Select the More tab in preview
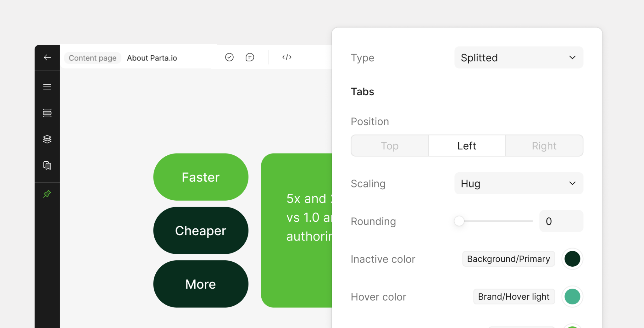Image resolution: width=644 pixels, height=328 pixels. (201, 284)
